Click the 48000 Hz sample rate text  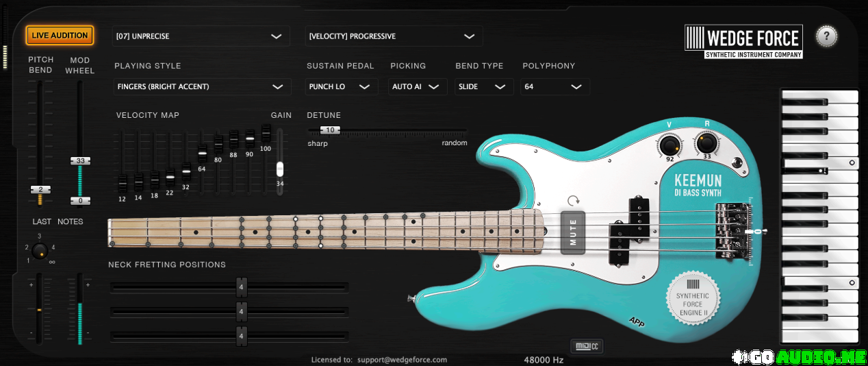point(544,360)
